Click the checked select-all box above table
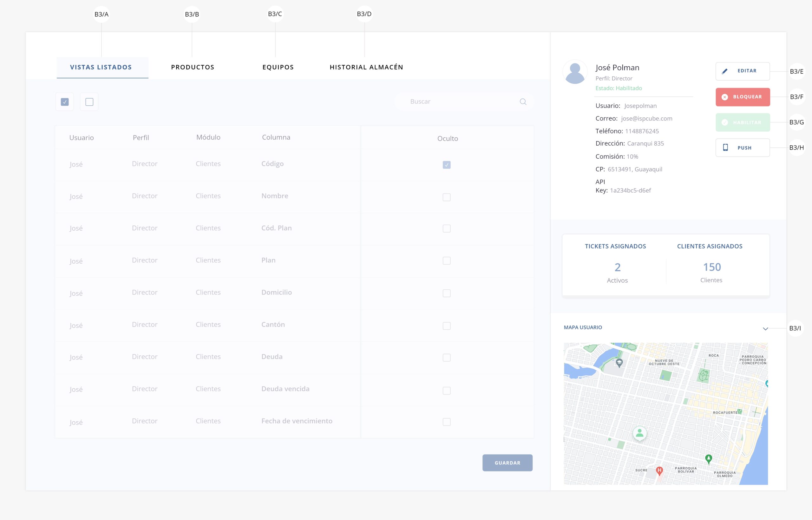This screenshot has height=520, width=812. pyautogui.click(x=65, y=102)
